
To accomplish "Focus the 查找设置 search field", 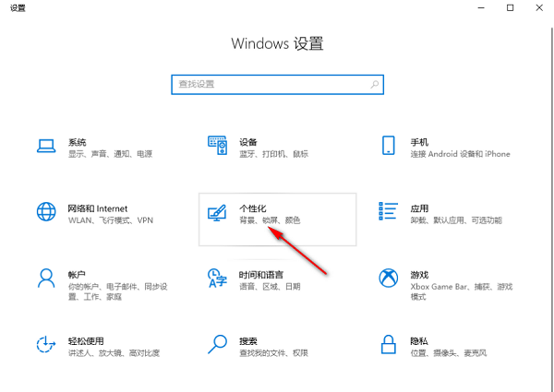I will click(x=268, y=84).
